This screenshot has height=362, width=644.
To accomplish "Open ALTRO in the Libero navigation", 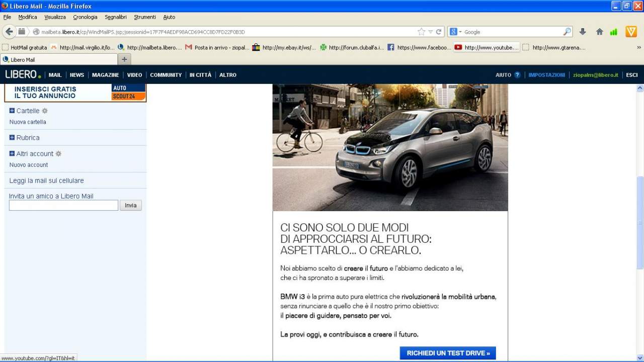I will [x=228, y=75].
